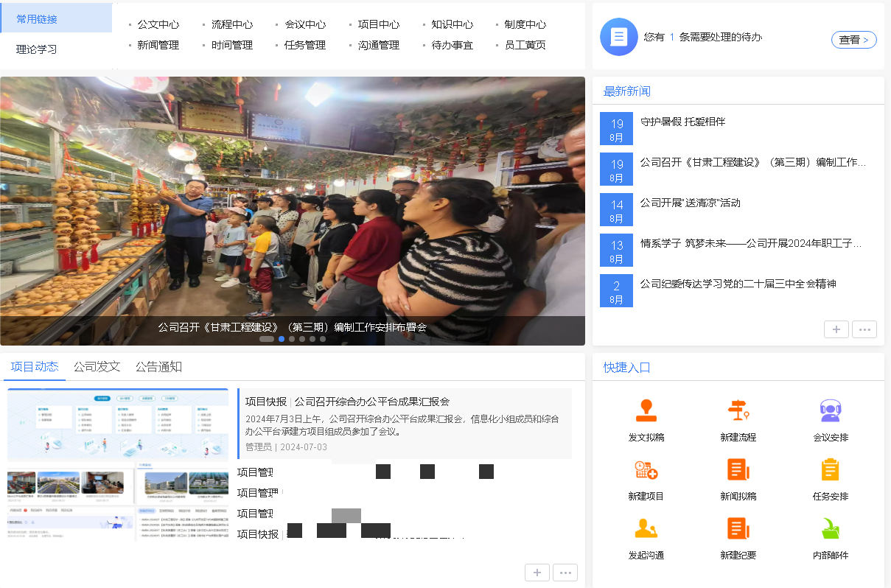The image size is (891, 588).
Task: Open more project items with ellipsis button
Action: (565, 573)
